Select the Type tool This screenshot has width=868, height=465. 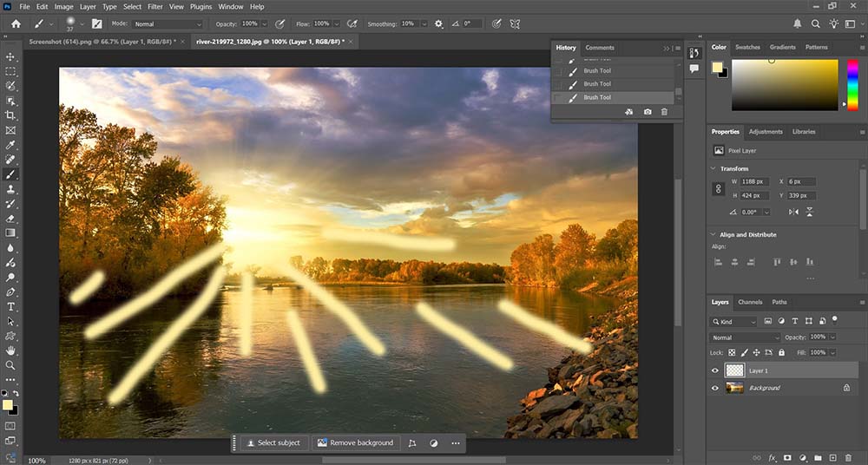pyautogui.click(x=11, y=307)
